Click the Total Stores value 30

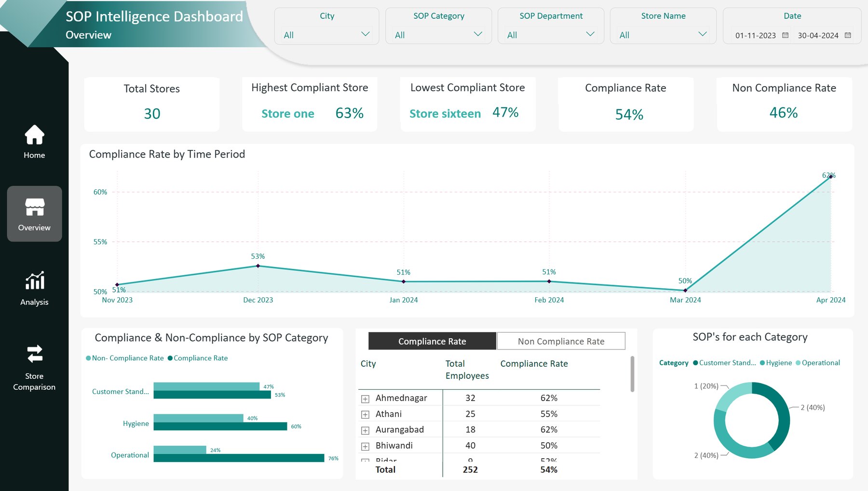coord(152,114)
